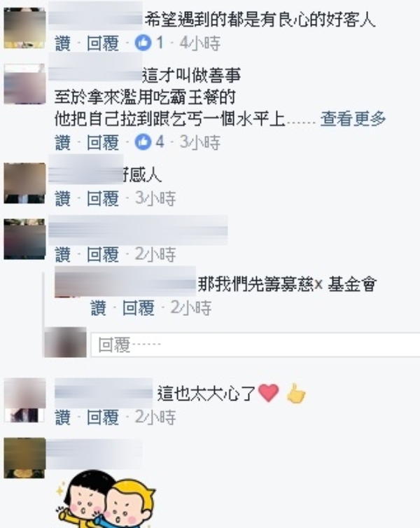420x528 pixels.
Task: Like the 這也太大心了 comment
Action: point(63,417)
